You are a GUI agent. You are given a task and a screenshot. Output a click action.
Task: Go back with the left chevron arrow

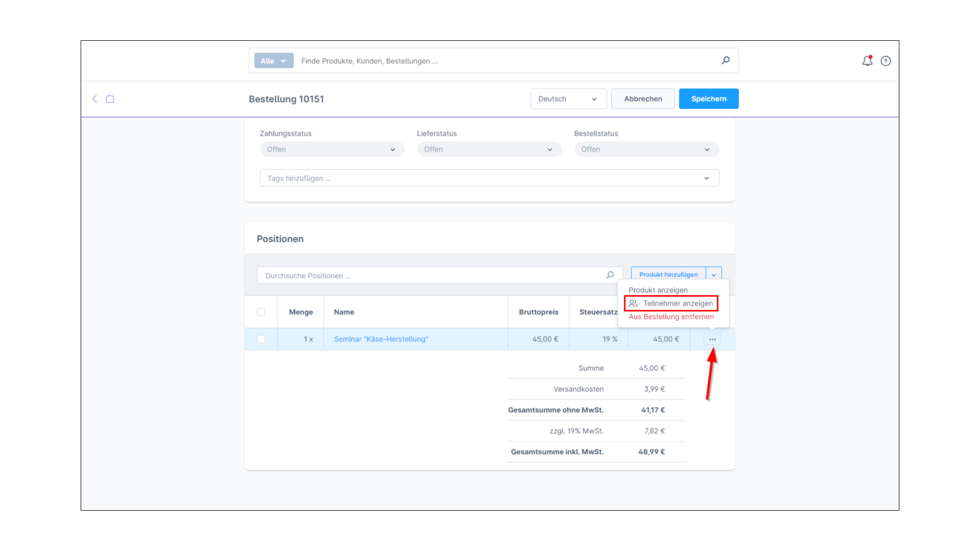94,98
